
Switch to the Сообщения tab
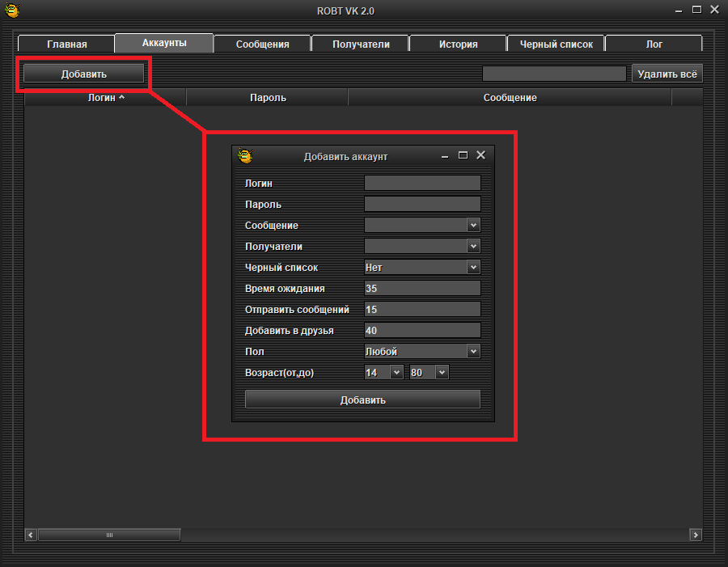tap(262, 44)
